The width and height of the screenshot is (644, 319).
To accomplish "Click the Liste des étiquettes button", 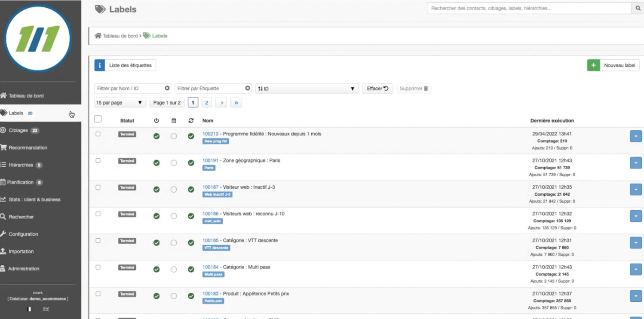I will (130, 65).
